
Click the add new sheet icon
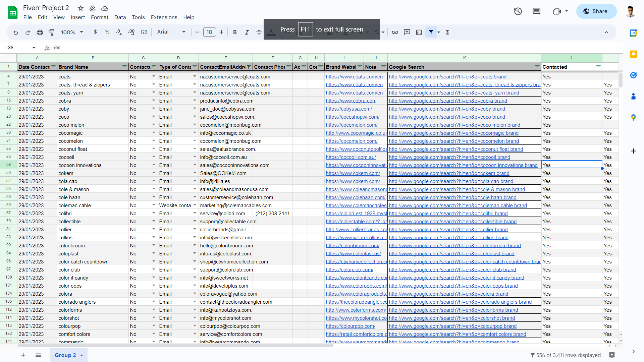coord(22,355)
